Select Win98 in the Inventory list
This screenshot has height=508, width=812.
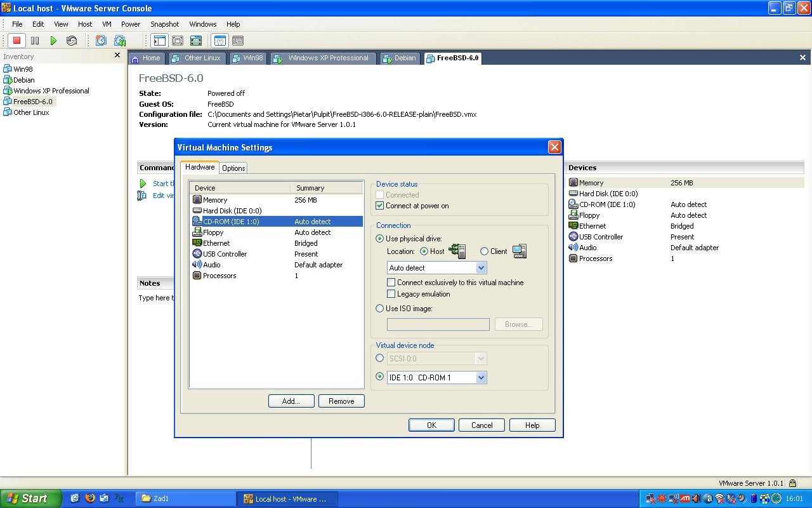pos(18,69)
